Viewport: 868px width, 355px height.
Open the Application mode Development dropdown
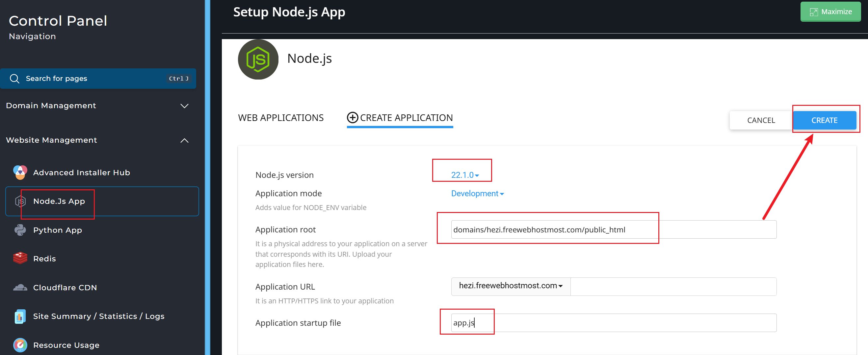[477, 194]
